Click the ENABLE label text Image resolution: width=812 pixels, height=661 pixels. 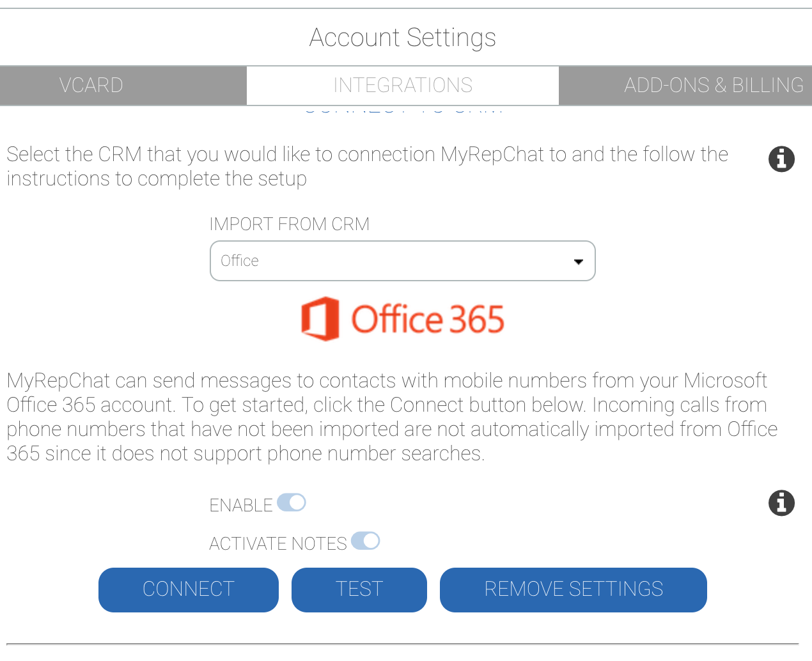point(241,506)
